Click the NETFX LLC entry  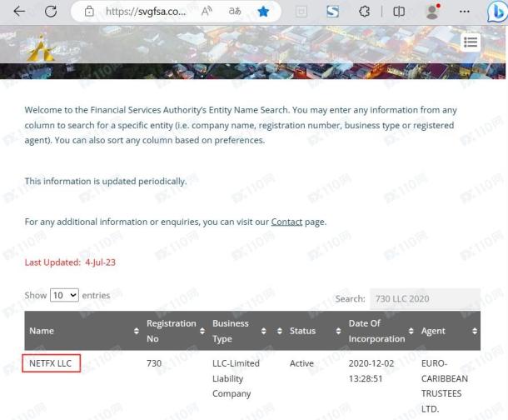pyautogui.click(x=51, y=363)
